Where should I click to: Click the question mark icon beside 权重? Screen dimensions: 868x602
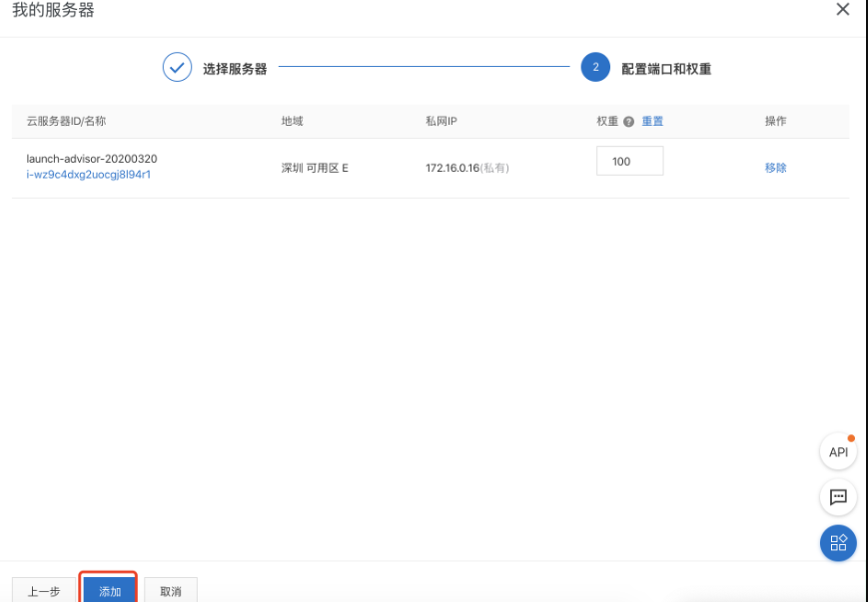[629, 120]
